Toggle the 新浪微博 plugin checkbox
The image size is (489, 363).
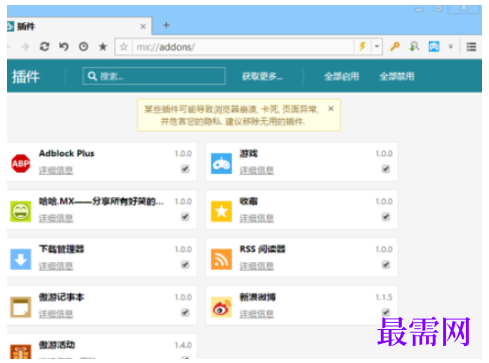point(386,313)
